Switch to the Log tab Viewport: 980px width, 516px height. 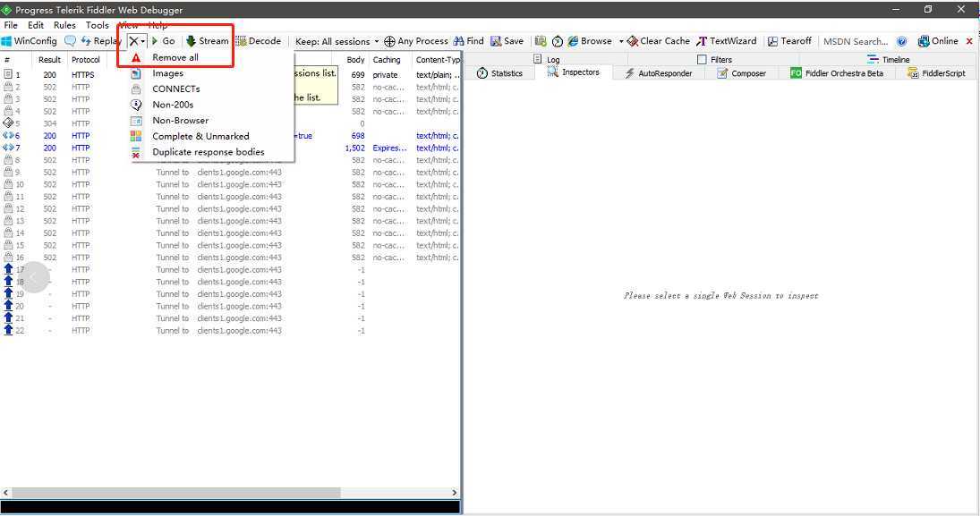click(546, 59)
